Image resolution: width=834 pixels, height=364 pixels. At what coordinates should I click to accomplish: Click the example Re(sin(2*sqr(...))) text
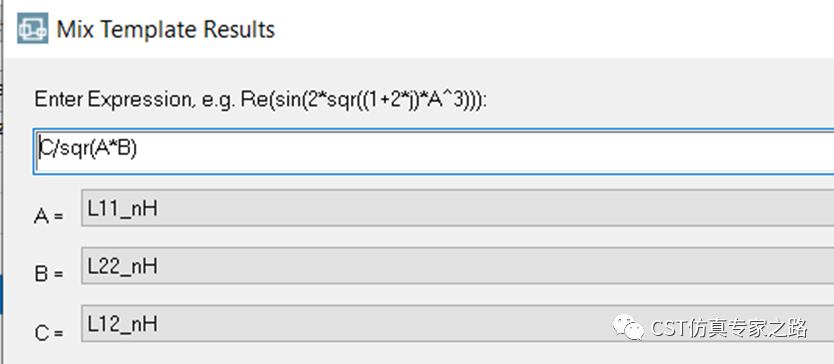(362, 100)
